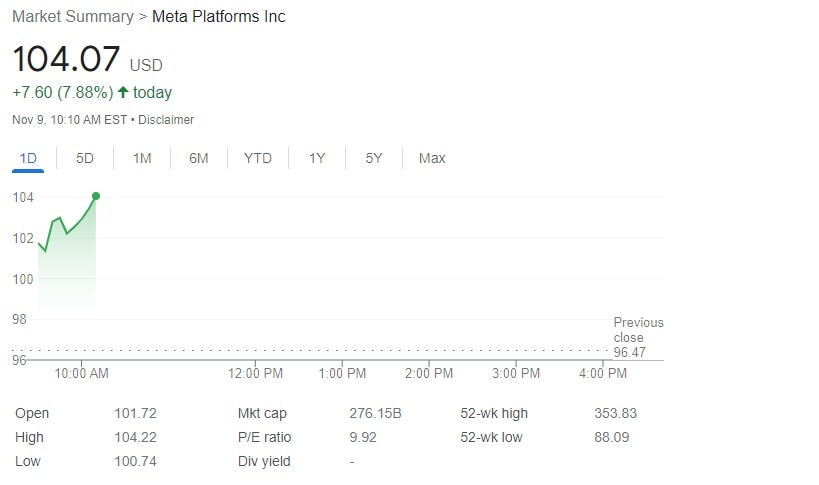
Task: Select the 1D time range tab
Action: point(28,158)
